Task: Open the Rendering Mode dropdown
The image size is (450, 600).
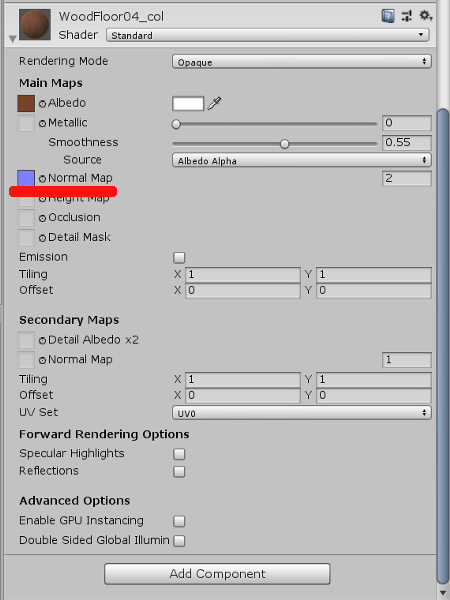Action: coord(302,62)
